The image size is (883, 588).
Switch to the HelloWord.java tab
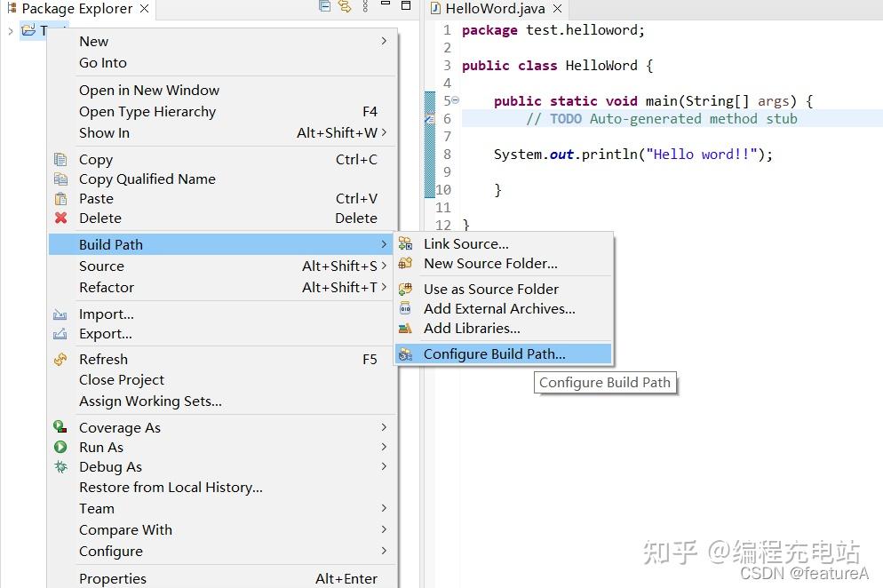click(494, 9)
